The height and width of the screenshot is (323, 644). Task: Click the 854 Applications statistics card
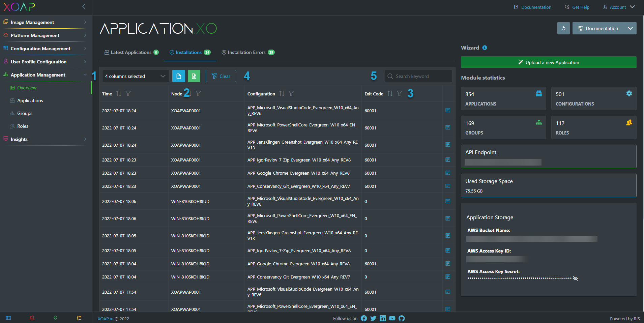(x=503, y=98)
